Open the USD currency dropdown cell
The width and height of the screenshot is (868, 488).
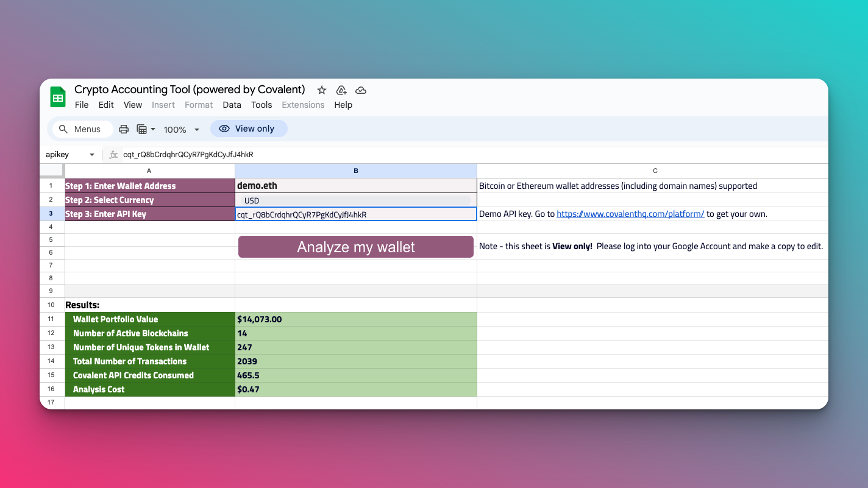pyautogui.click(x=356, y=200)
